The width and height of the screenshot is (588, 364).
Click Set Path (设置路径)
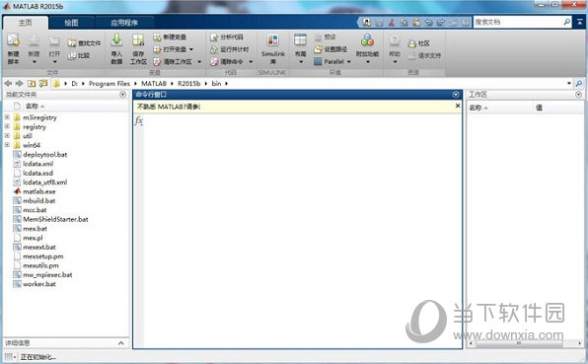331,49
